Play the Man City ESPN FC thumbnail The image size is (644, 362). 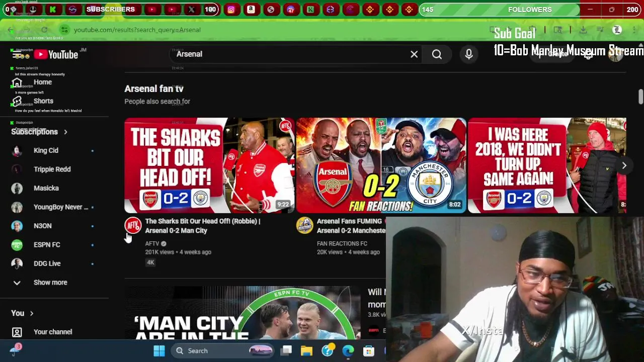point(243,313)
